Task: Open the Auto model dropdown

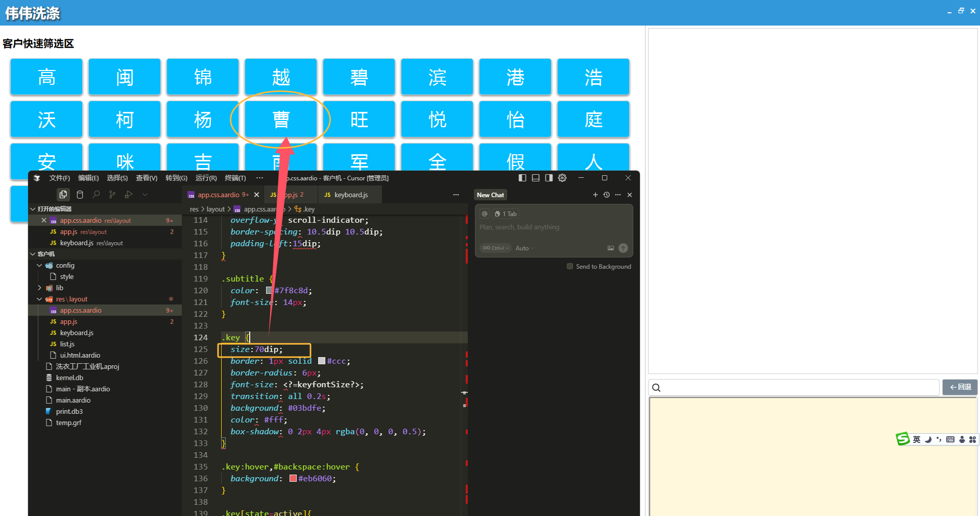Action: point(524,248)
